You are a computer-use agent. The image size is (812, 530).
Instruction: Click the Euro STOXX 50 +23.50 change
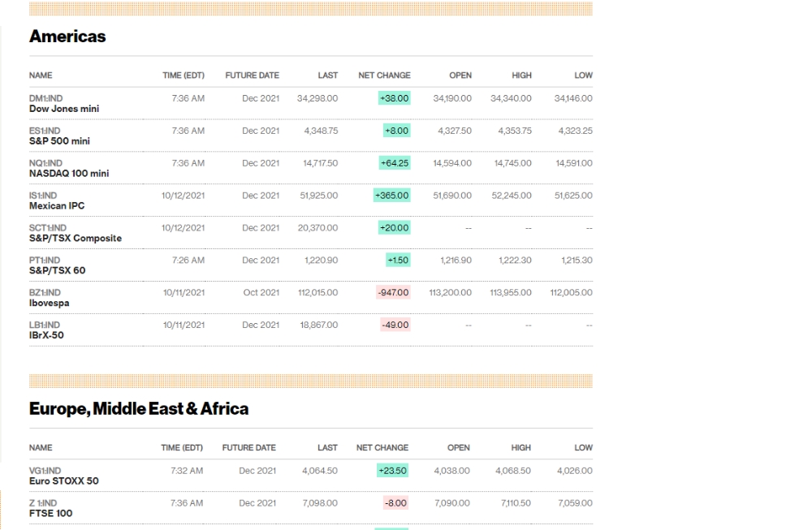tap(392, 471)
